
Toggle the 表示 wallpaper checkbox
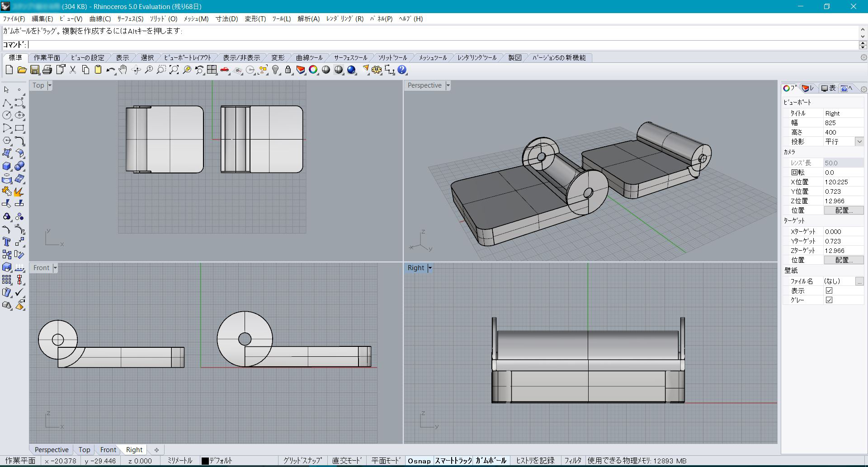coord(829,290)
